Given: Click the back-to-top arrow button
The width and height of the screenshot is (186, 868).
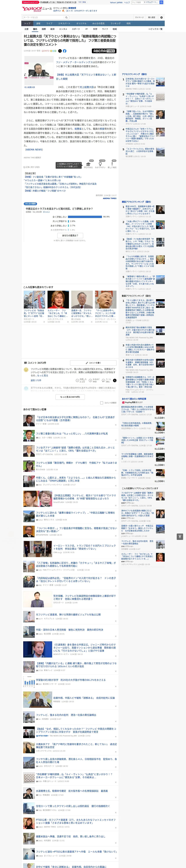Looking at the screenshot, I should click(x=180, y=536).
